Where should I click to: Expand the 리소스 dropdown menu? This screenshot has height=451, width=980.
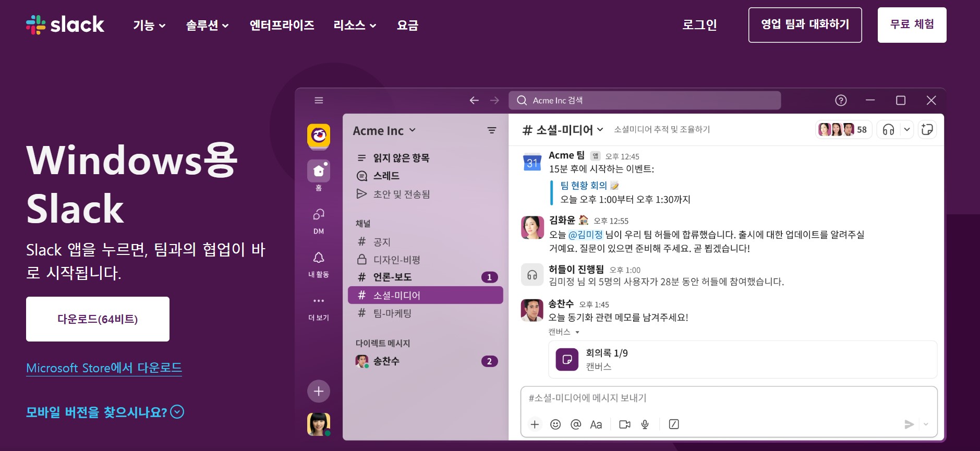[x=355, y=25]
